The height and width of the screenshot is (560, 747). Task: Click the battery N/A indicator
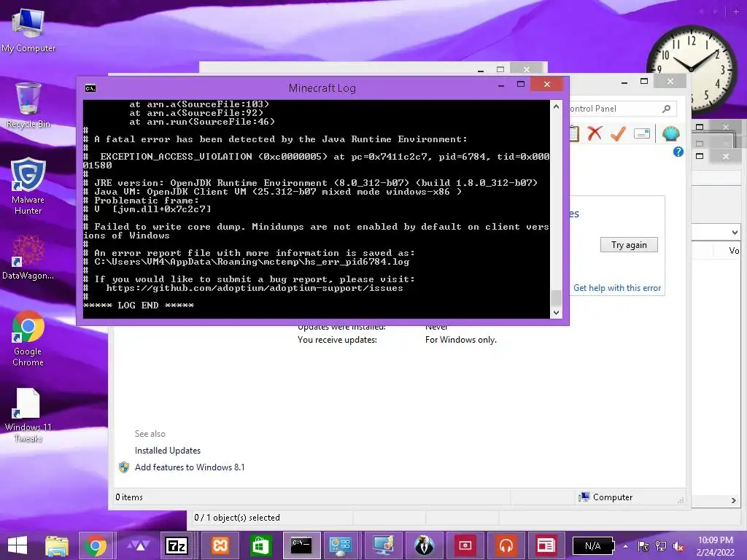593,545
